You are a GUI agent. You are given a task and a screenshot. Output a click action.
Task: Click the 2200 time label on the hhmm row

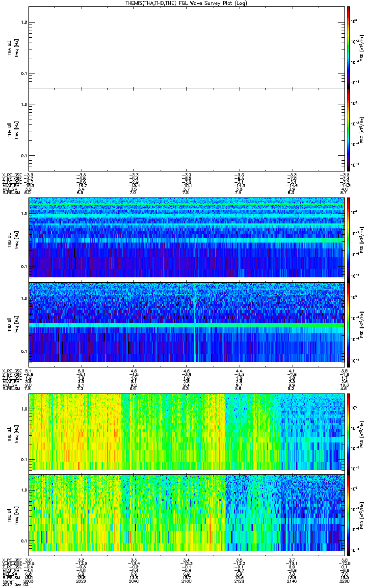pos(343,581)
